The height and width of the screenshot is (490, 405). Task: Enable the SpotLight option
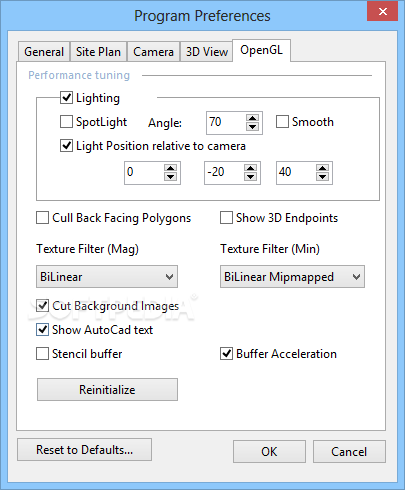tap(66, 122)
